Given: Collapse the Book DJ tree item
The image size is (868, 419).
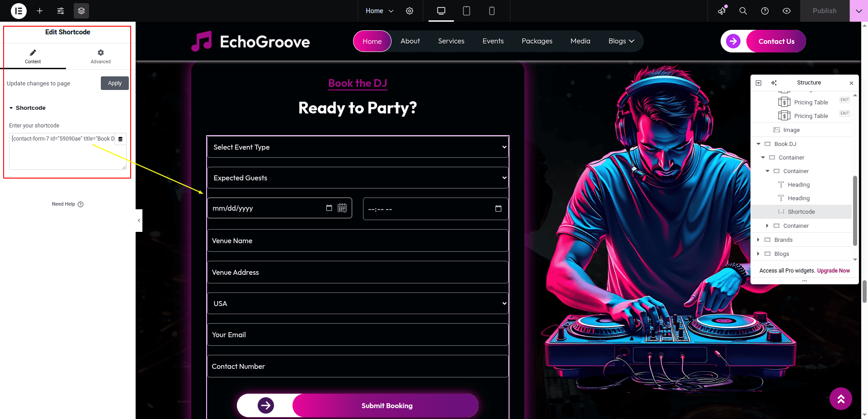Looking at the screenshot, I should tap(759, 144).
